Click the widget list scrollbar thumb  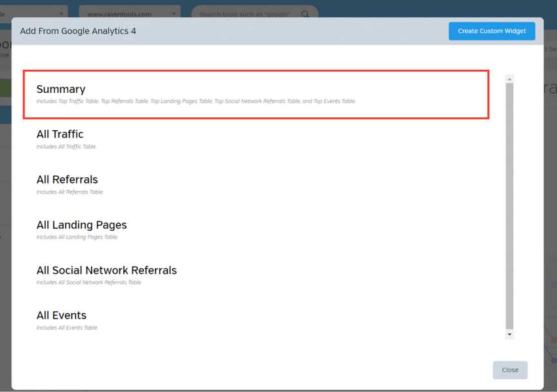click(x=509, y=206)
